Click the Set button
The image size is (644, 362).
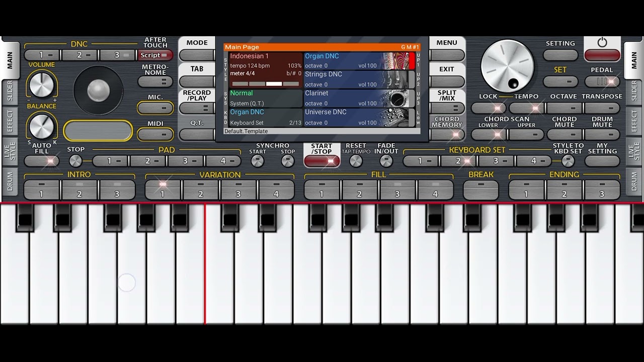560,81
